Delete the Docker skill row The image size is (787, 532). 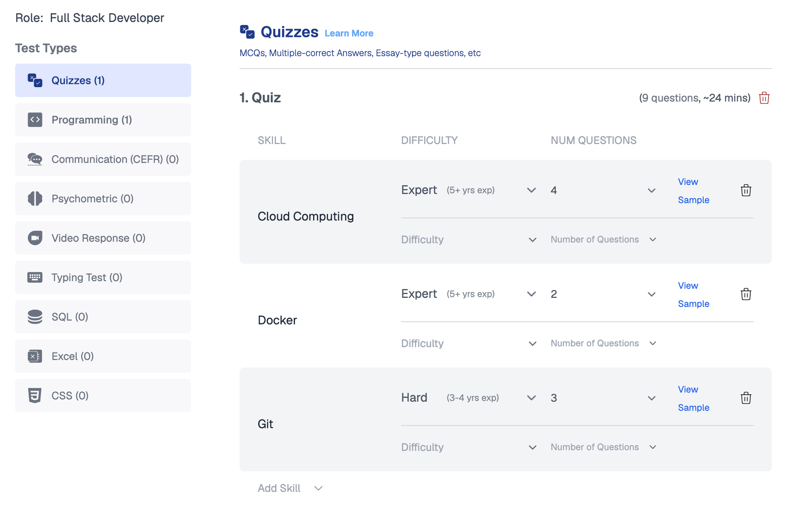click(746, 294)
